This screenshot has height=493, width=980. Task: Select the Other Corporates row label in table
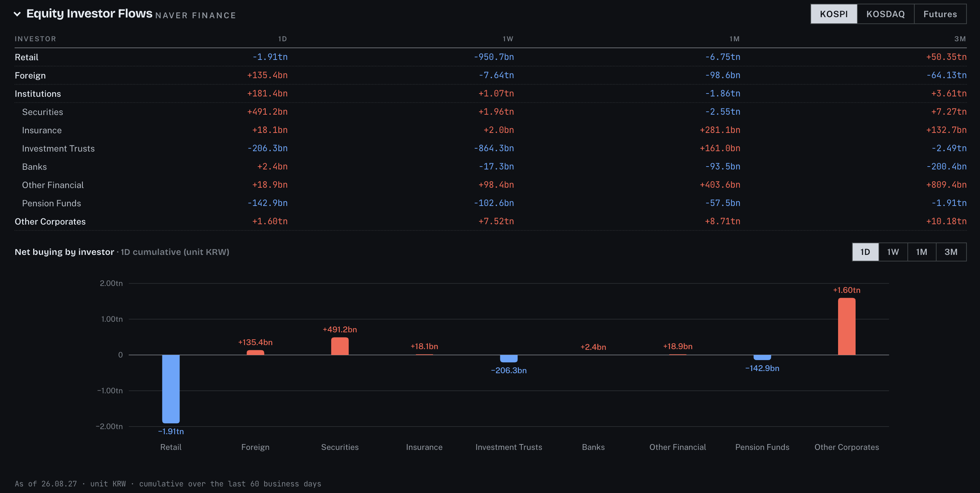point(50,222)
